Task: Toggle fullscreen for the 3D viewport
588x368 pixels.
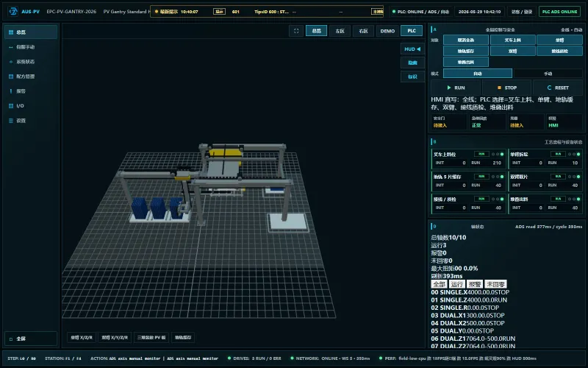Action: pyautogui.click(x=296, y=31)
